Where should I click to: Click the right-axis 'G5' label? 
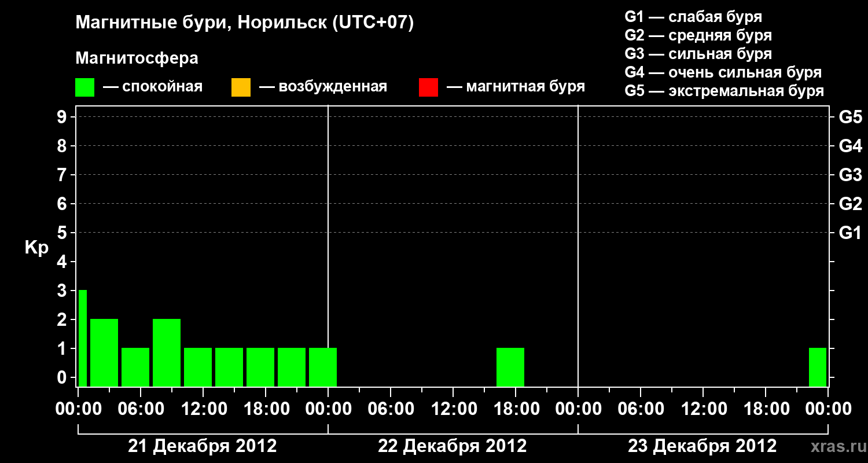click(851, 117)
